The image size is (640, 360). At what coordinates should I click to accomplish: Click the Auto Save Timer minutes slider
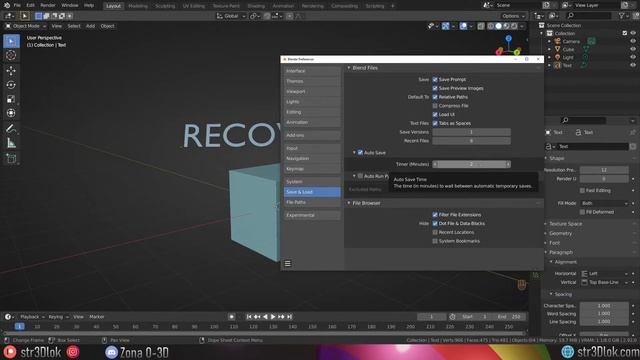[471, 164]
